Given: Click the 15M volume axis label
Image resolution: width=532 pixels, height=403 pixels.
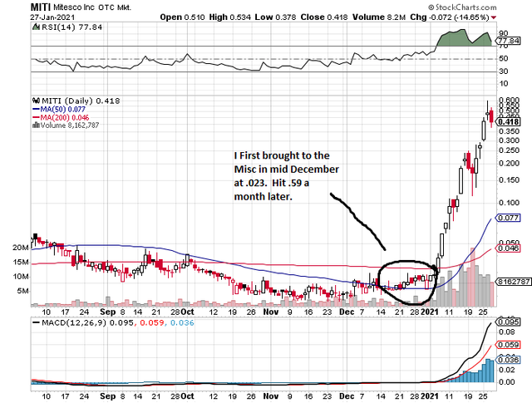Looking at the screenshot, I should [x=21, y=263].
